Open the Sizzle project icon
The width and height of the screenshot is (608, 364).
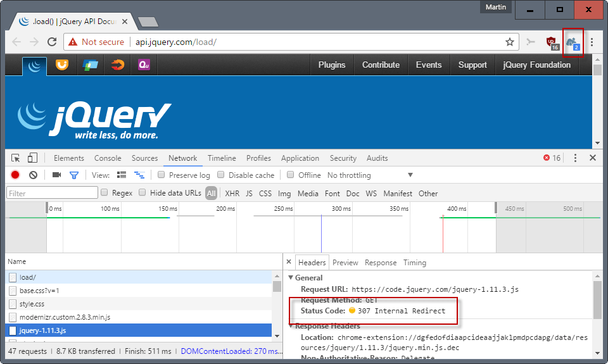click(118, 65)
